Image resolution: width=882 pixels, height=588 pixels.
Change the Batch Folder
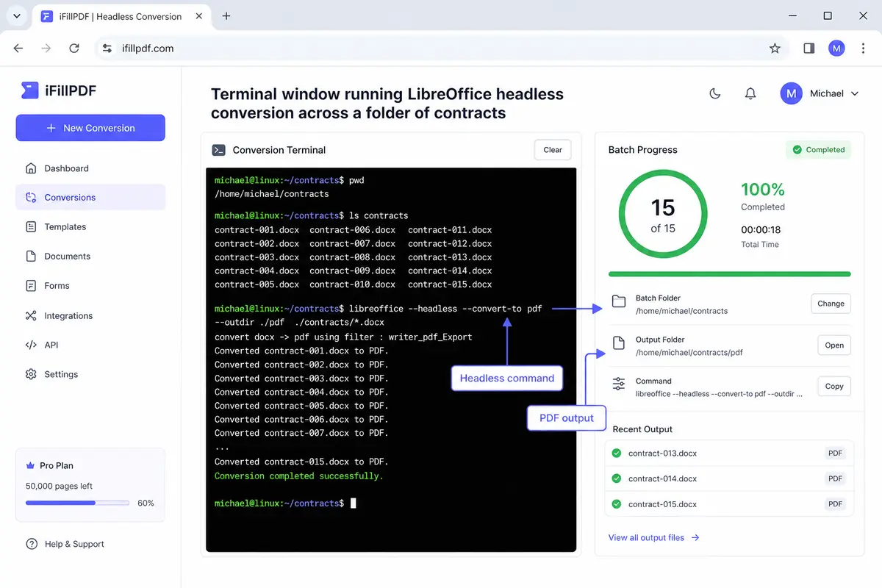[831, 304]
